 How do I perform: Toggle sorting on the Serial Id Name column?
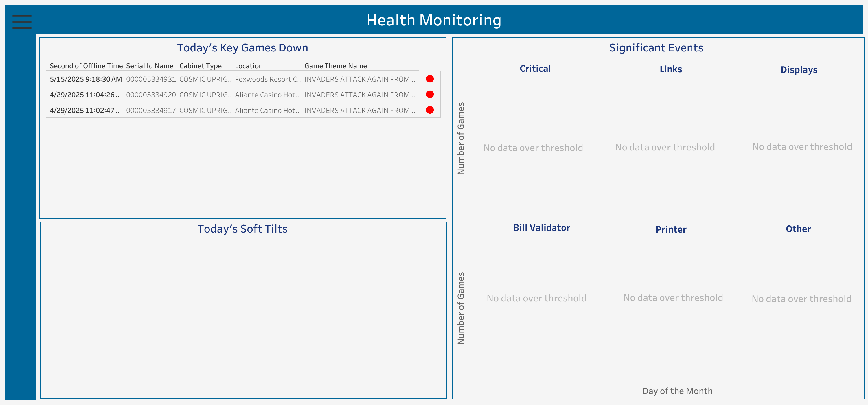150,66
